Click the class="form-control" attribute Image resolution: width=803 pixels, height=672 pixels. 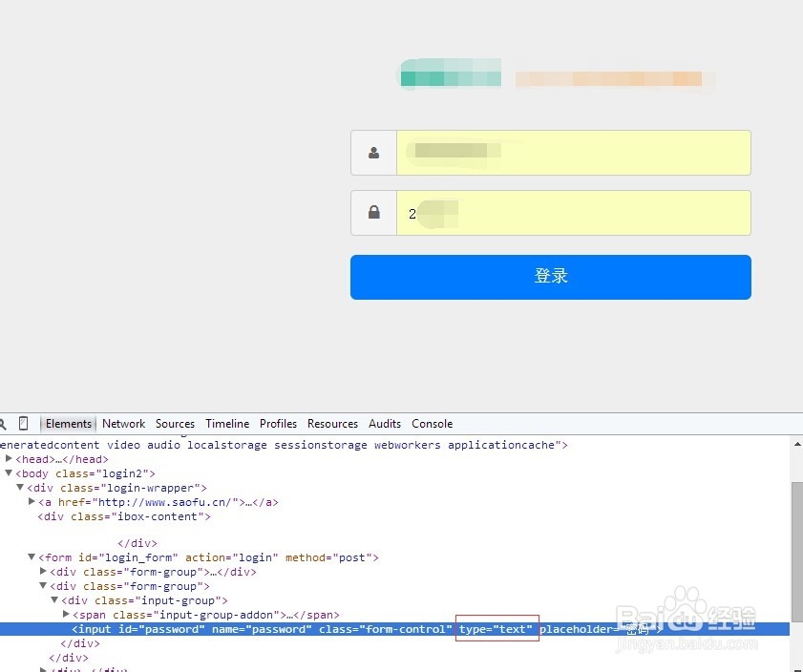[386, 629]
